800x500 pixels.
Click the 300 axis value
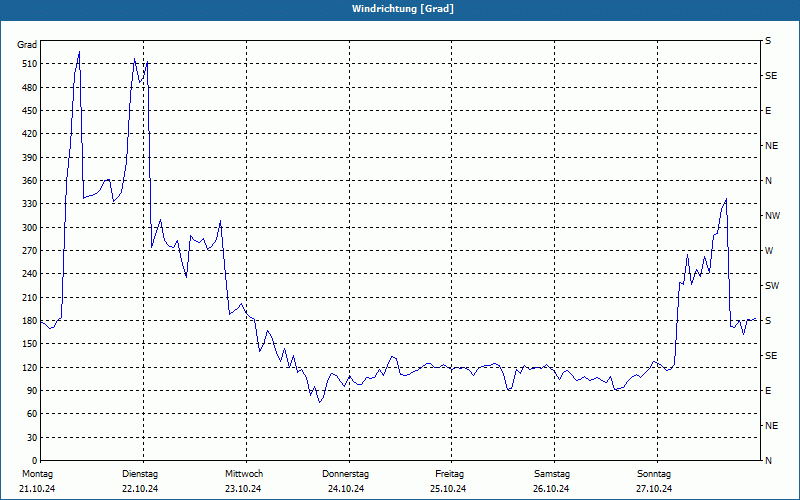pyautogui.click(x=29, y=228)
